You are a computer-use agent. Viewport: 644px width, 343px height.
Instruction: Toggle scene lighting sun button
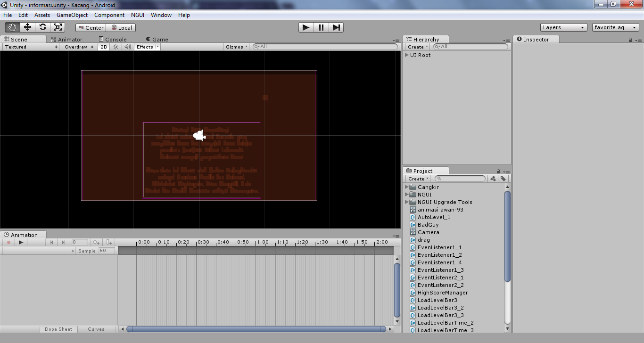(116, 47)
